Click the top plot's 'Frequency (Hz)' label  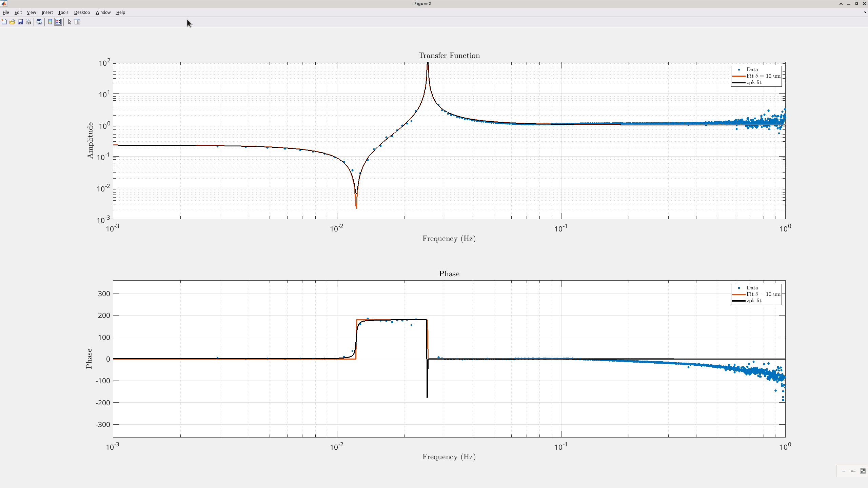[449, 239]
